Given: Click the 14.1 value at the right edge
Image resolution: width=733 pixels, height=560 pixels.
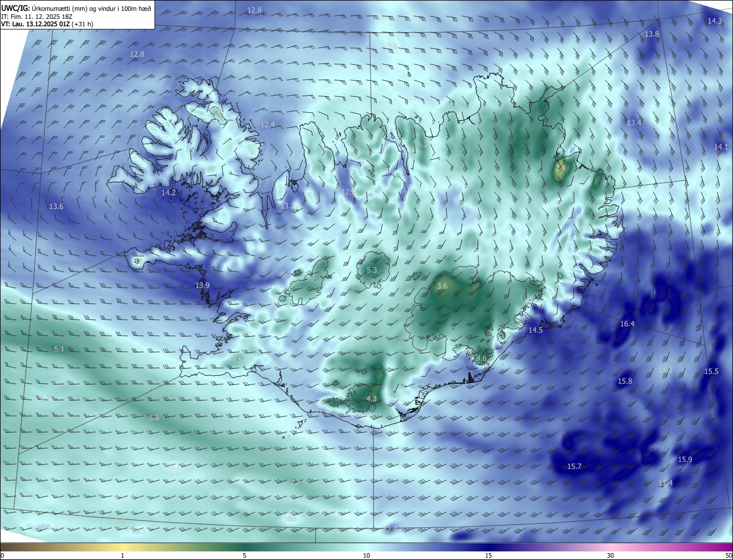Looking at the screenshot, I should (721, 147).
